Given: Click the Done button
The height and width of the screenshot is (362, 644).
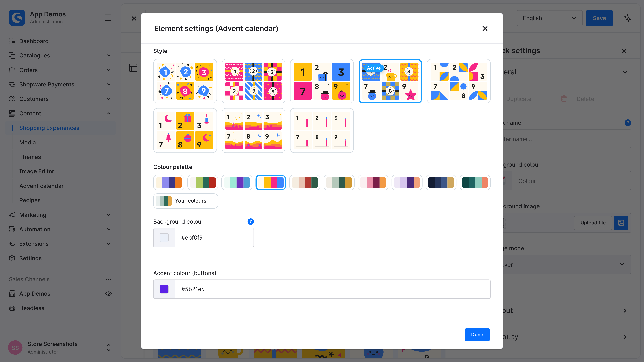Looking at the screenshot, I should coord(477,335).
